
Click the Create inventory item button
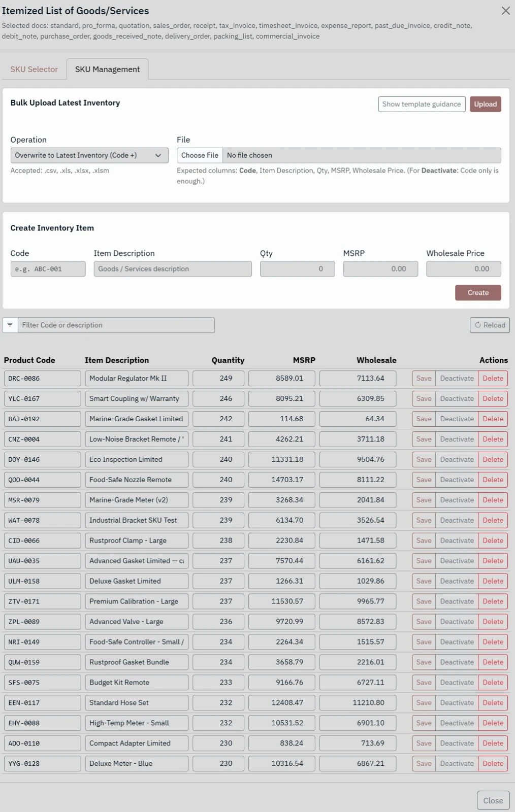click(x=477, y=293)
